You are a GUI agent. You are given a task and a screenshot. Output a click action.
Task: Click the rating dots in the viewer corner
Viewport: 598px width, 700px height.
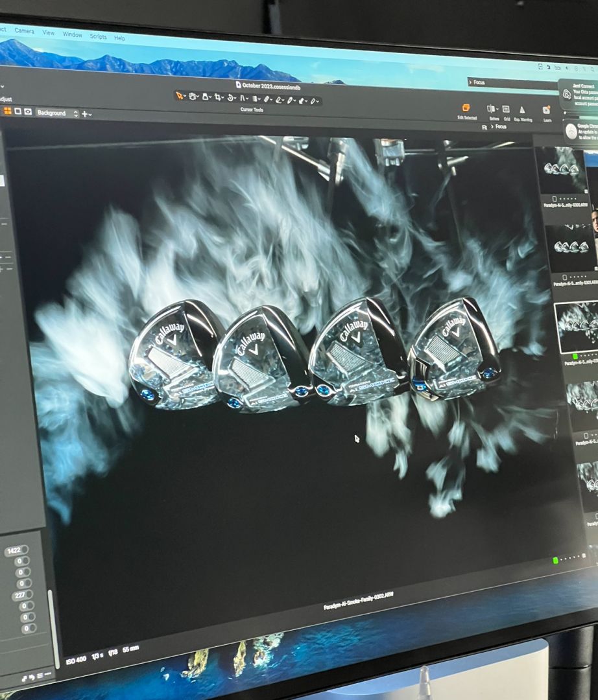[571, 558]
